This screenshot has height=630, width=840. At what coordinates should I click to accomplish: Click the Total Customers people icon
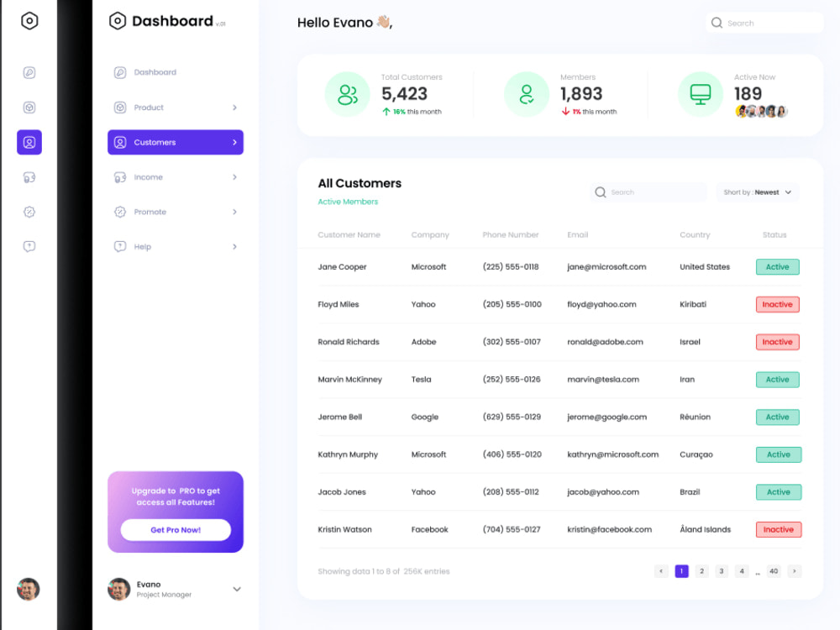coord(347,94)
